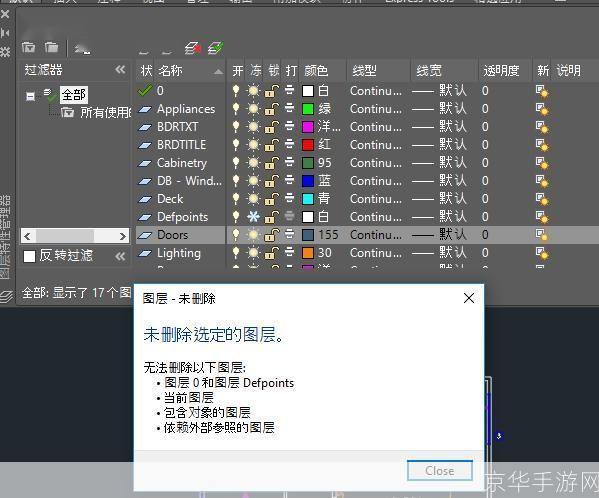The height and width of the screenshot is (498, 599).
Task: Click the 透明度 column header
Action: coord(505,70)
